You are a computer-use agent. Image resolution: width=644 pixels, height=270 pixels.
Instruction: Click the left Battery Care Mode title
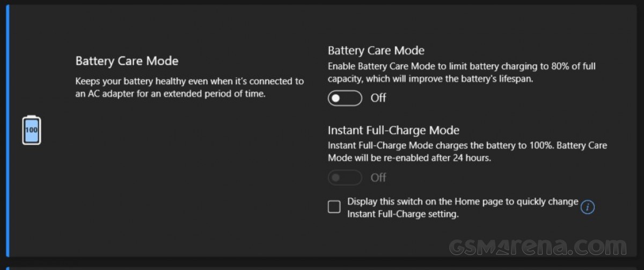pyautogui.click(x=127, y=61)
